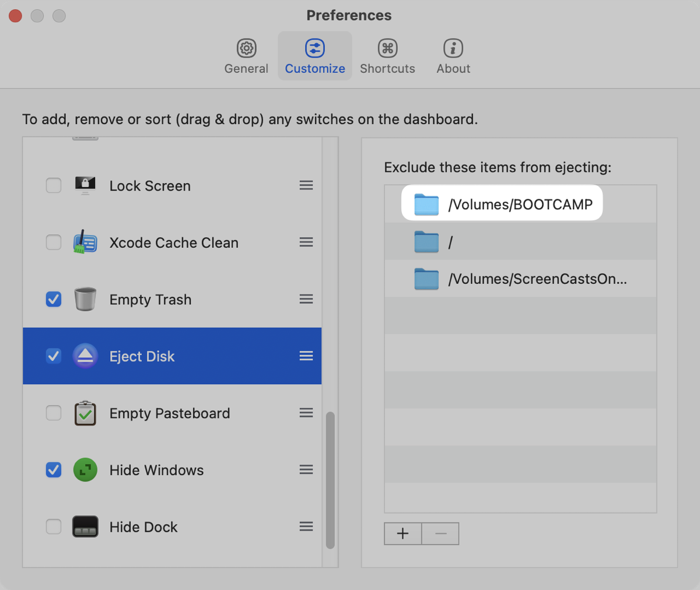Remove excluded item with minus button
The height and width of the screenshot is (590, 700).
[440, 533]
